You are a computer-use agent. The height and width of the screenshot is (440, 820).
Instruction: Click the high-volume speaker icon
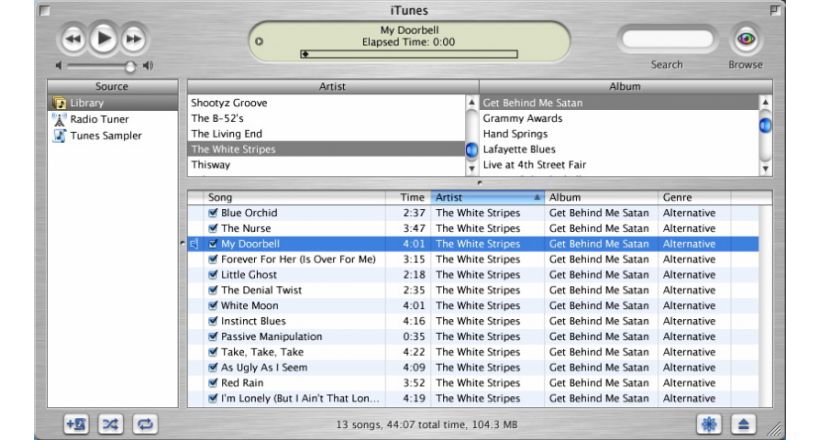[x=148, y=65]
